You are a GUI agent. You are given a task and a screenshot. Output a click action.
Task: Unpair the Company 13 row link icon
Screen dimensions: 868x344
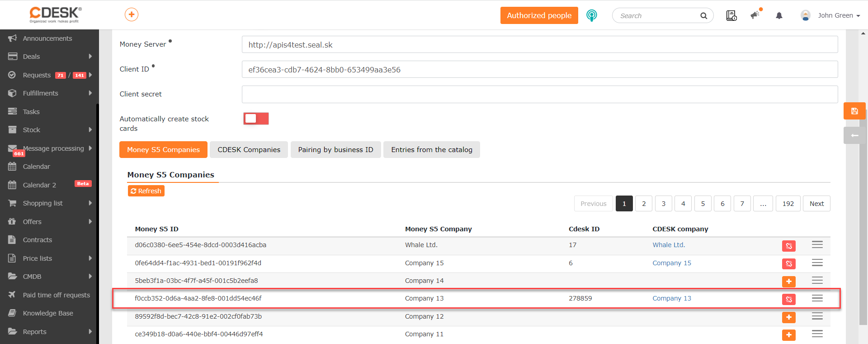tap(789, 299)
